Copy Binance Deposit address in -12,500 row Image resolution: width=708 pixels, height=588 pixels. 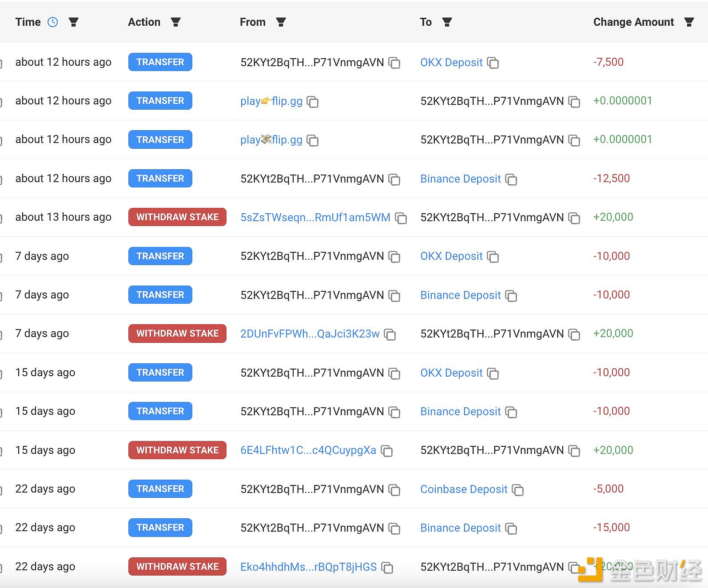click(511, 179)
